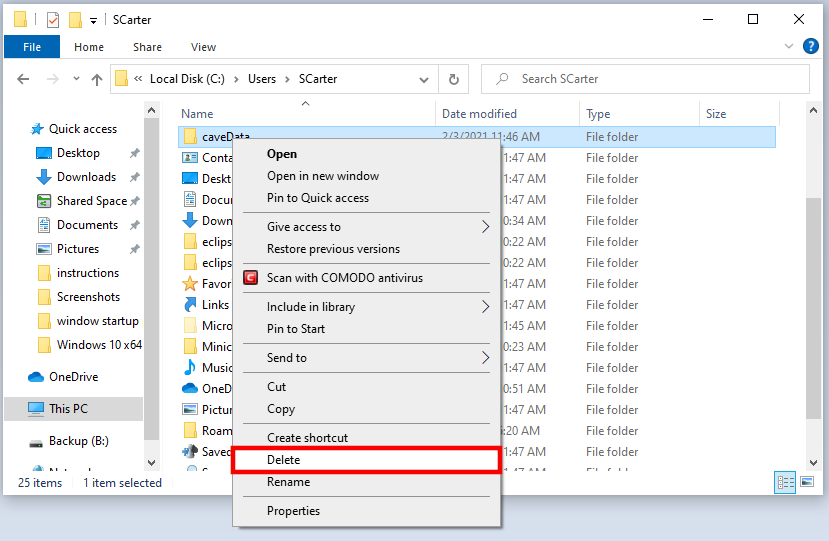Image resolution: width=829 pixels, height=541 pixels.
Task: Click the Favorites star folder icon
Action: (x=190, y=284)
